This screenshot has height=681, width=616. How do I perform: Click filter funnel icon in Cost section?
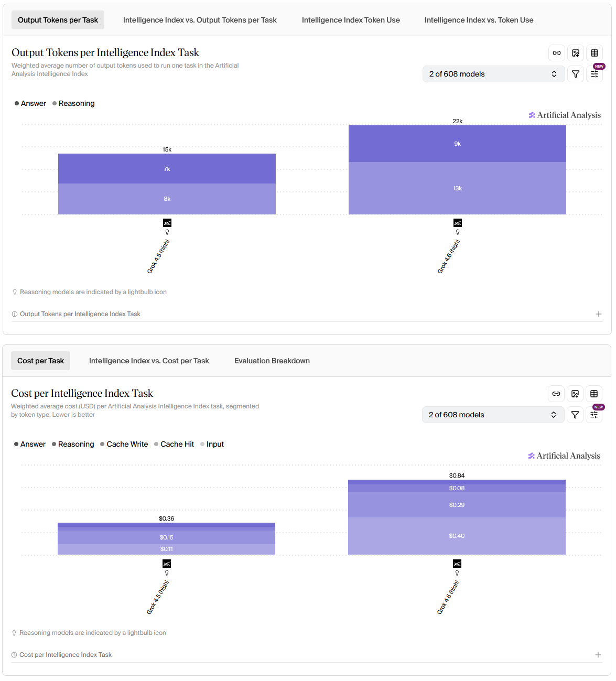click(575, 415)
